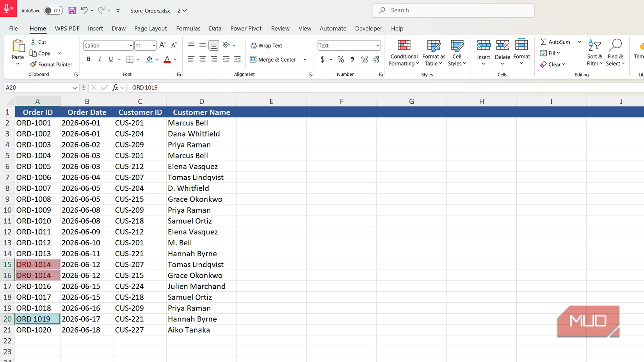
Task: Toggle Bold formatting
Action: [x=89, y=59]
